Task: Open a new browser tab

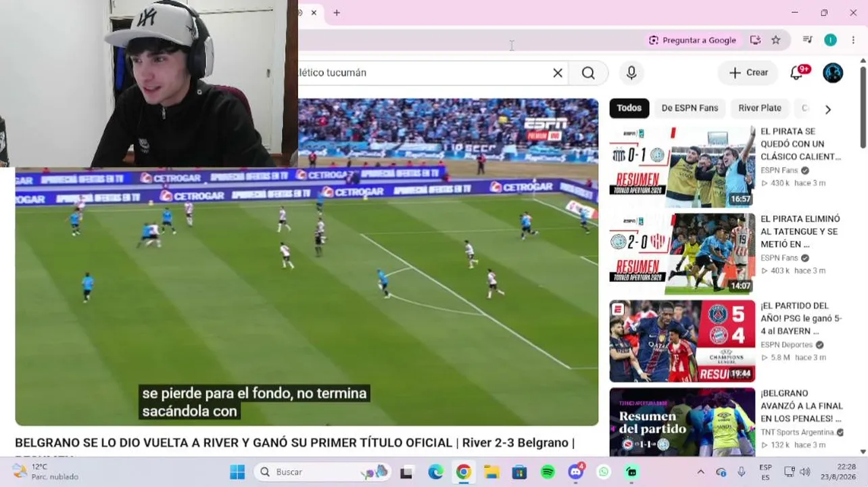Action: pyautogui.click(x=337, y=13)
